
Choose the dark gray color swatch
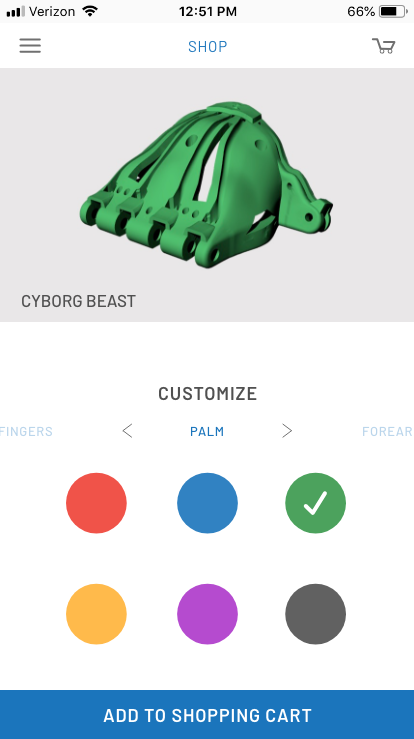pyautogui.click(x=315, y=614)
